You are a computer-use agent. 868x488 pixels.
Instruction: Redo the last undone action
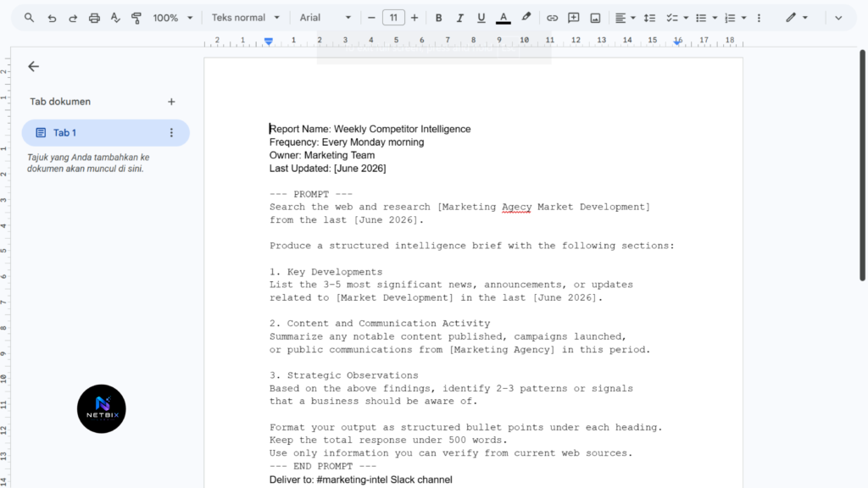73,18
